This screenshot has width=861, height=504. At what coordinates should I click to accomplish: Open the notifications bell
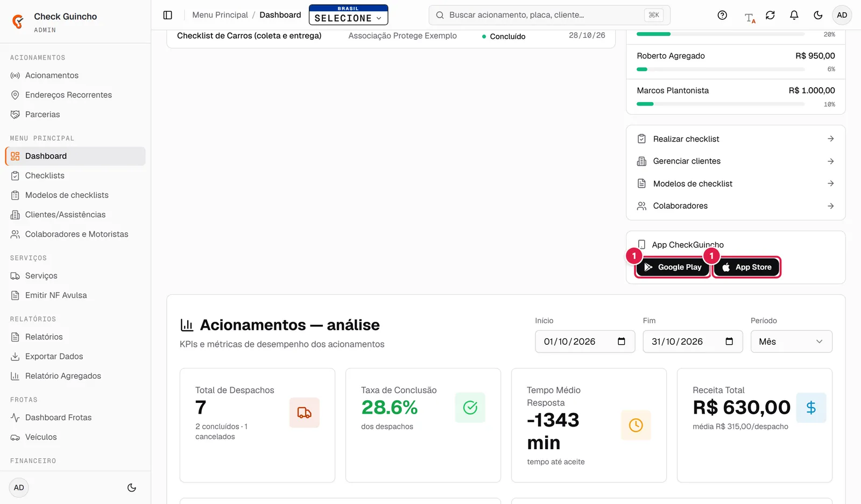coord(794,15)
